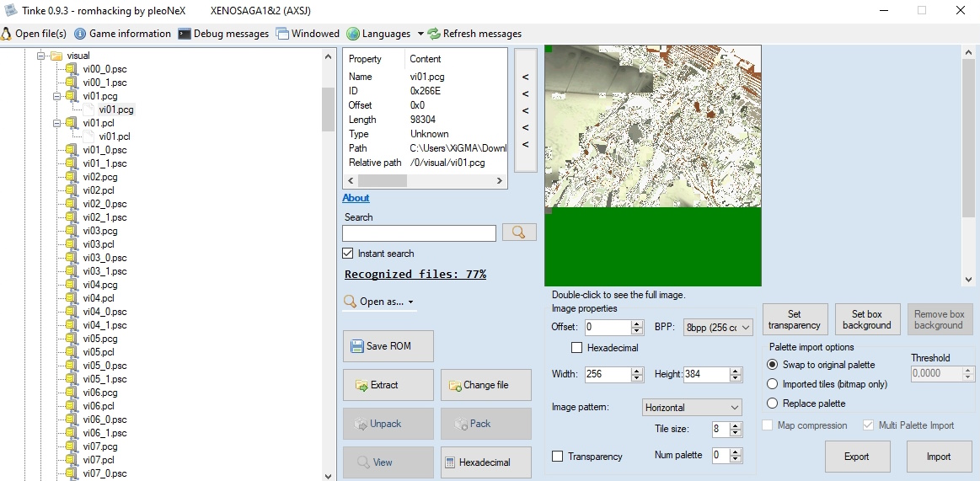Select vi06.pcg in the tree
The height and width of the screenshot is (481, 980).
tap(100, 393)
